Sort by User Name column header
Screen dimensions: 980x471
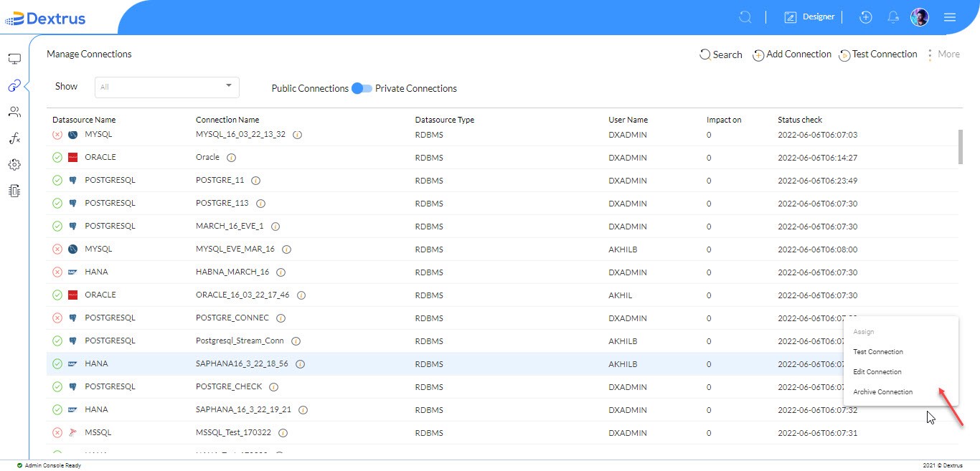pos(628,120)
